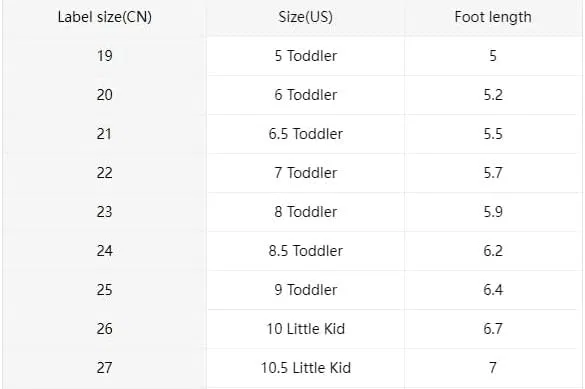Click foot length 5.9 value
The height and width of the screenshot is (389, 585).
(493, 212)
